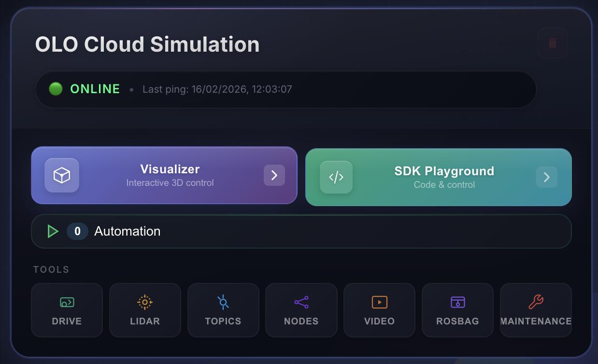Click the OLO Cloud Simulation title
This screenshot has width=598, height=364.
click(x=147, y=44)
